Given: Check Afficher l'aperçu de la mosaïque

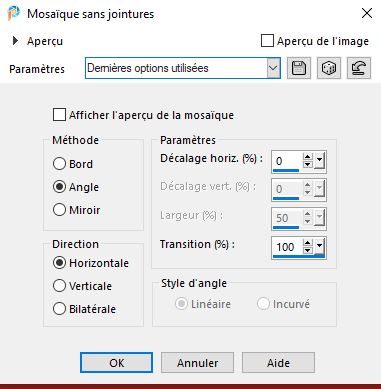Looking at the screenshot, I should 59,115.
